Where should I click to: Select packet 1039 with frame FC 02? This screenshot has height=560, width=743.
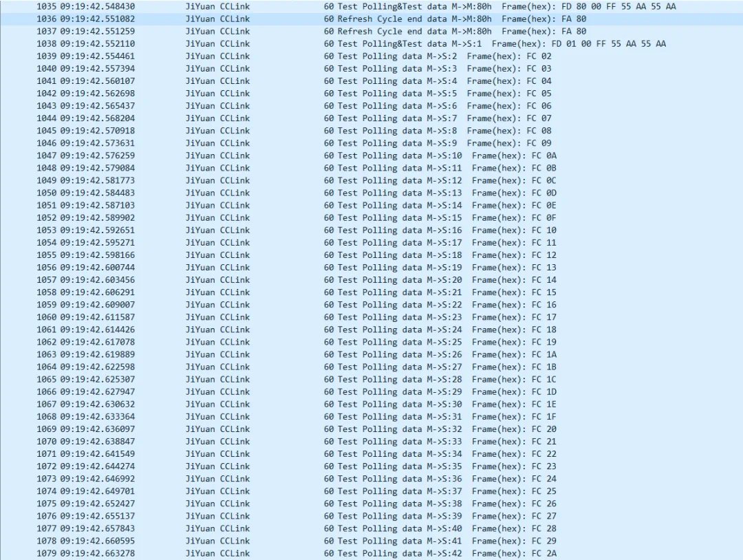point(371,56)
